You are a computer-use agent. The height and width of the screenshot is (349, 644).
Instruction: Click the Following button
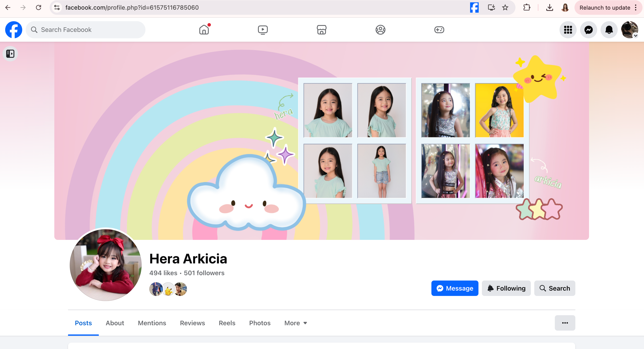coord(506,288)
